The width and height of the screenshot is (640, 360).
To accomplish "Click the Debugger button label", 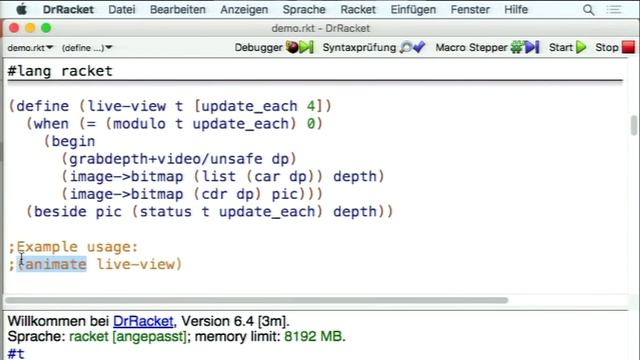I will (258, 47).
